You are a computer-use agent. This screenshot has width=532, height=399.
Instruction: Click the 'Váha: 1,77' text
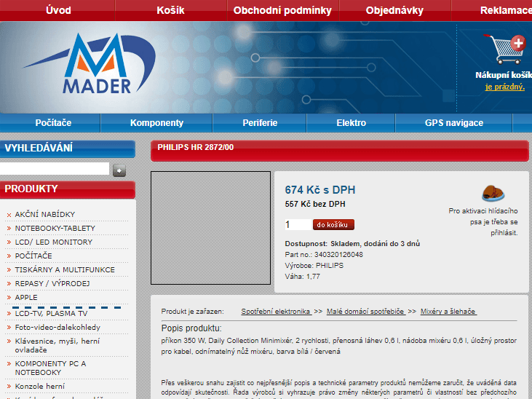302,277
